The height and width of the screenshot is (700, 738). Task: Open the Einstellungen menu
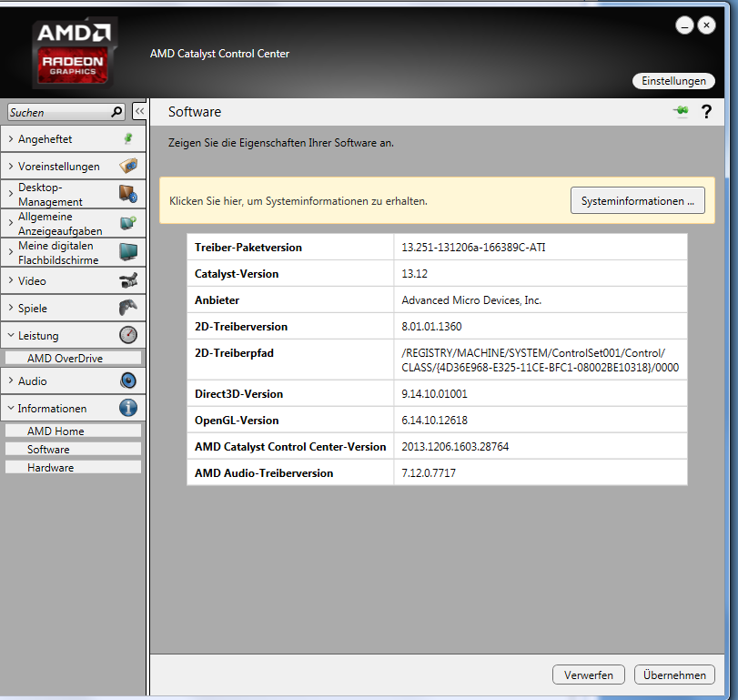click(x=673, y=81)
